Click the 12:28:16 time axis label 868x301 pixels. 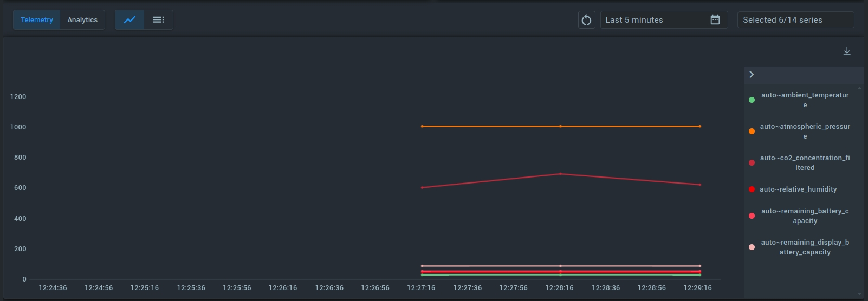(559, 288)
